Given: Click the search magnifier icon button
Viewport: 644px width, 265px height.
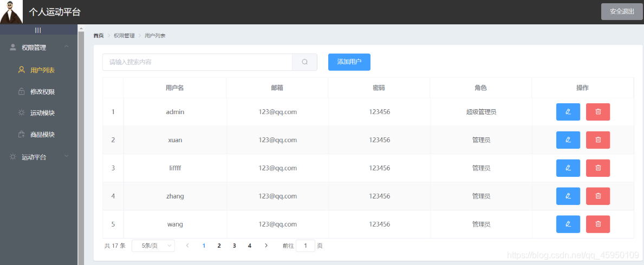Looking at the screenshot, I should coord(305,62).
